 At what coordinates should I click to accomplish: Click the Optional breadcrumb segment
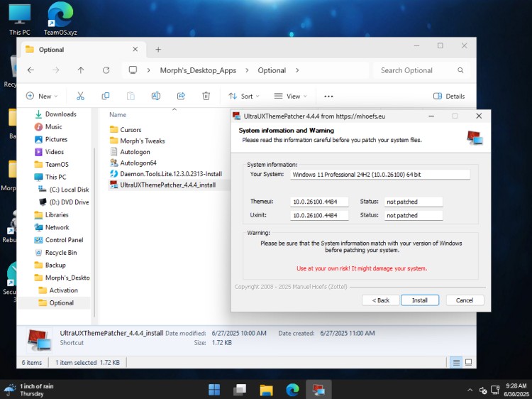tap(272, 70)
